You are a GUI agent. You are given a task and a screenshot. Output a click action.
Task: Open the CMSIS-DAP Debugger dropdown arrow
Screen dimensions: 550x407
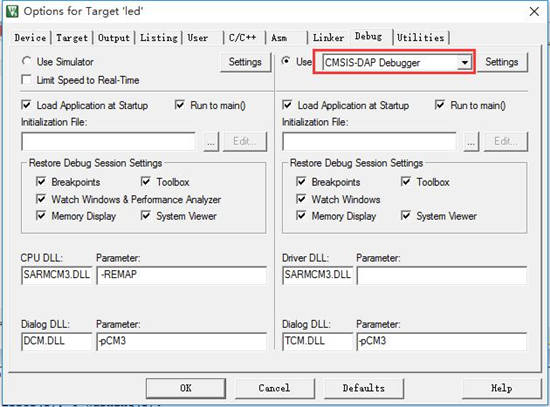[x=465, y=63]
